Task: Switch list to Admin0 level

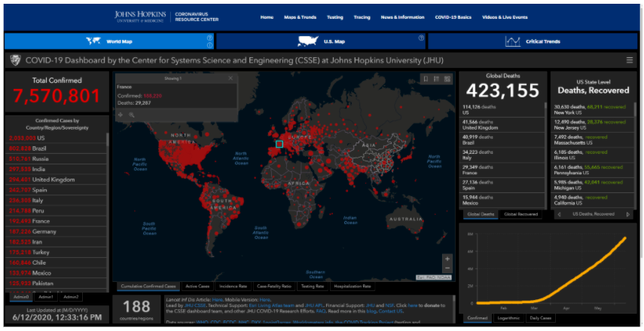Action: 21,296
